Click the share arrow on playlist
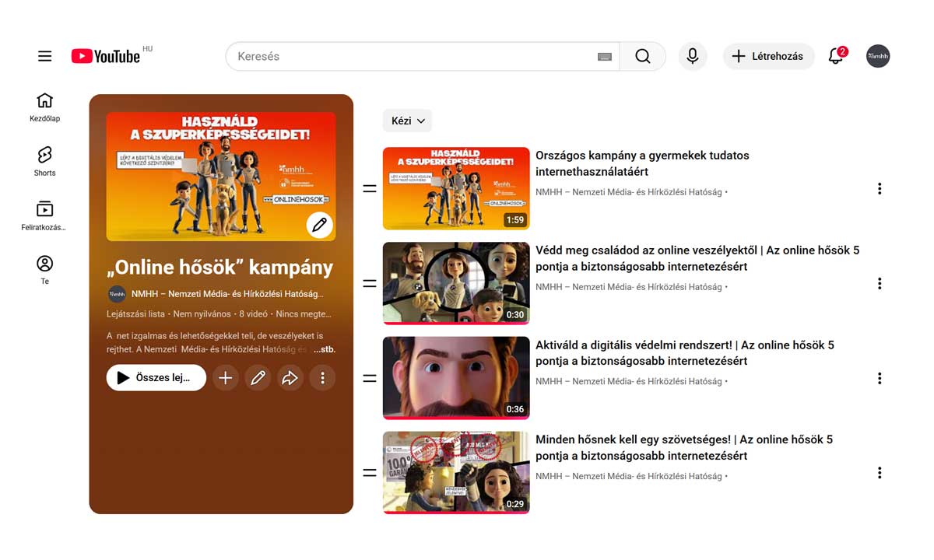 point(290,378)
